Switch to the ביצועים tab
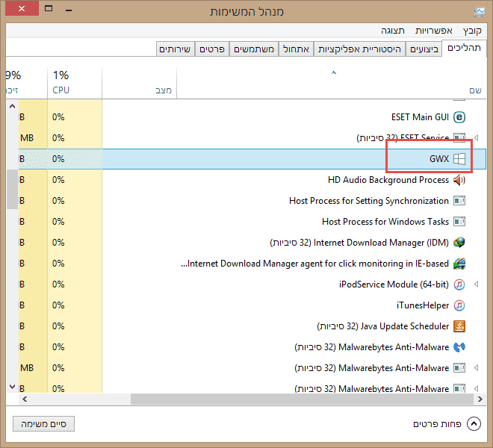This screenshot has width=493, height=448. point(424,49)
